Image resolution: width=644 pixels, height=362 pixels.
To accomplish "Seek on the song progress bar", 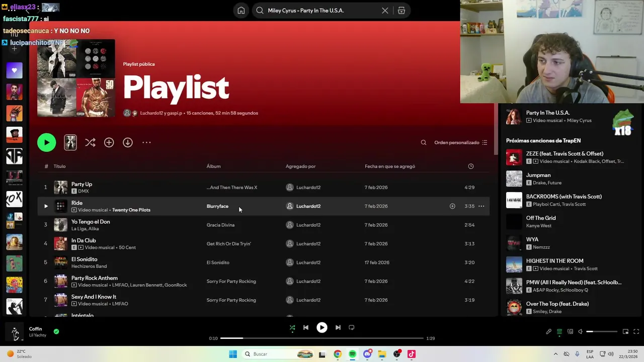I will (322, 338).
